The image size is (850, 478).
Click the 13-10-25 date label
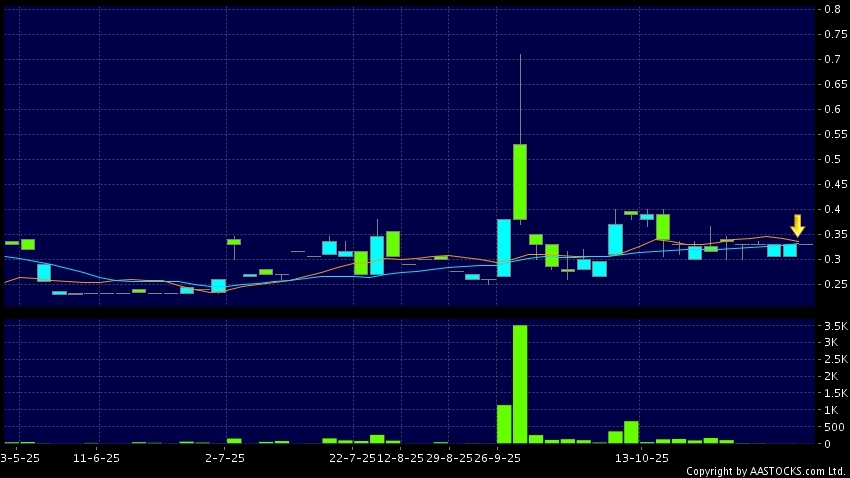tap(641, 458)
